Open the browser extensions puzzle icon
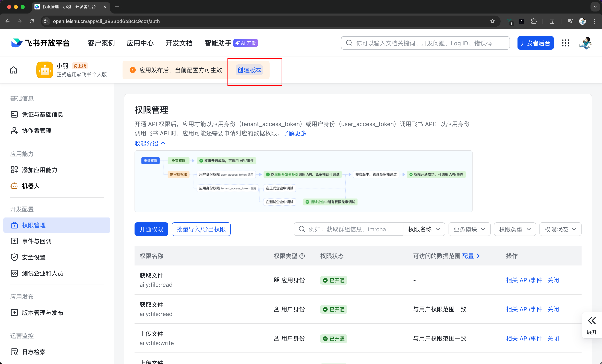Viewport: 602px width, 364px height. 534,21
